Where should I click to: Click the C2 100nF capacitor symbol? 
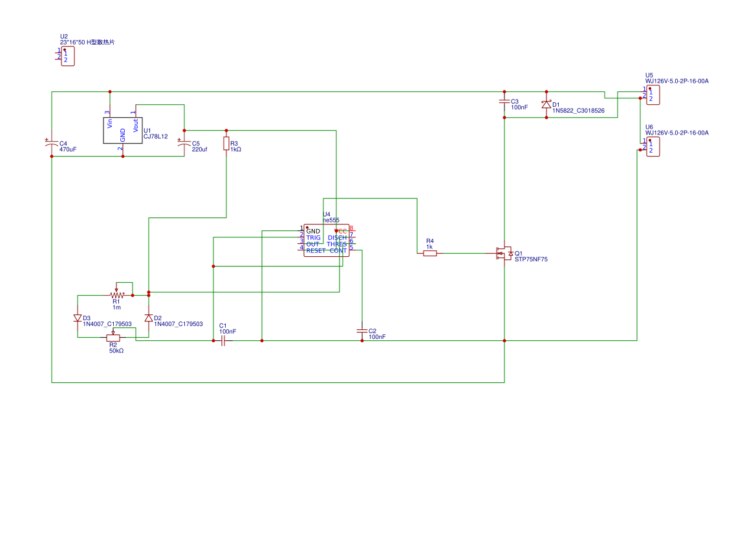click(x=362, y=331)
